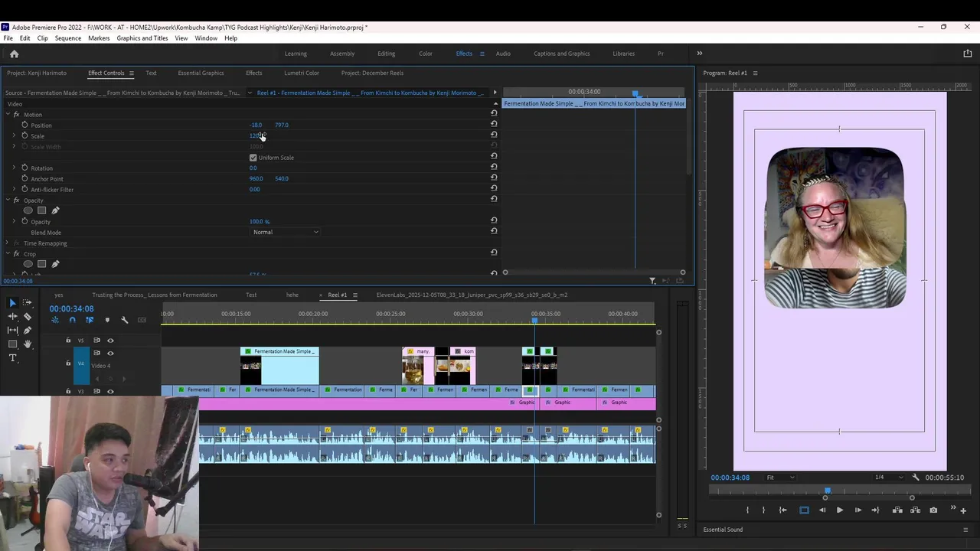Open timeline display settings wrench
The image size is (980, 551).
(x=124, y=320)
